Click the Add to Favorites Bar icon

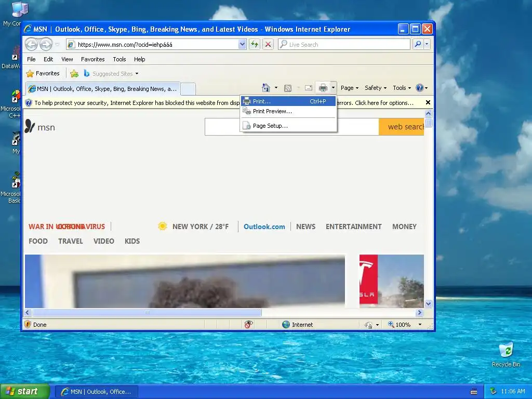(74, 73)
